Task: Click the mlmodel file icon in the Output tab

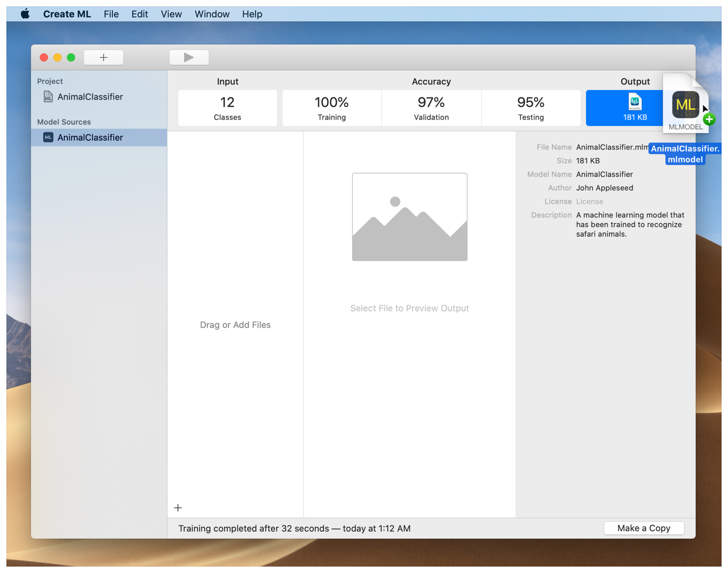Action: pyautogui.click(x=635, y=102)
